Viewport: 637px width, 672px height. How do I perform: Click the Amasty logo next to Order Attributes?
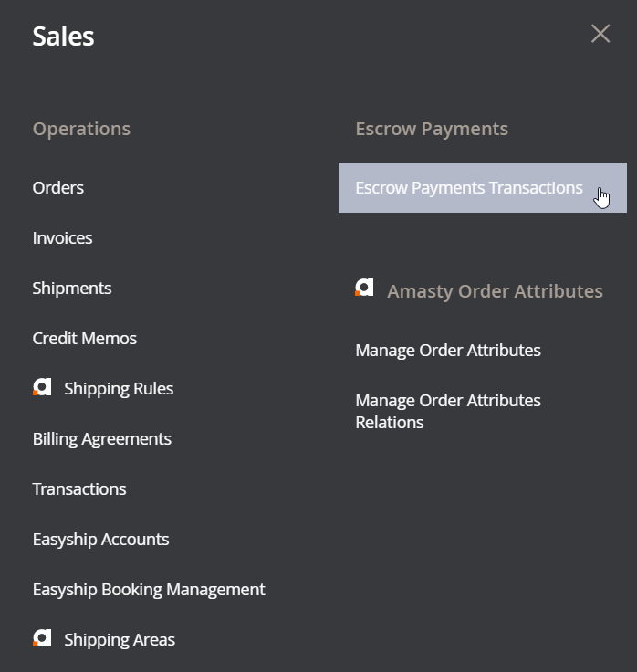pyautogui.click(x=364, y=287)
